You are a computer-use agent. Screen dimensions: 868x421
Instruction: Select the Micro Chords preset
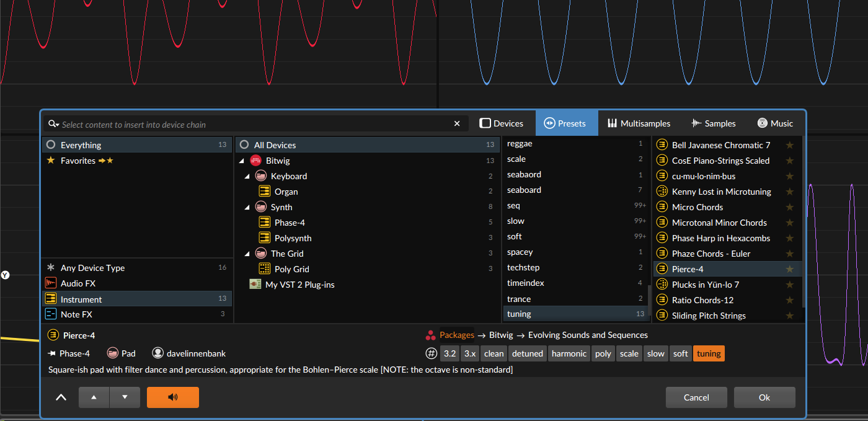tap(727, 207)
